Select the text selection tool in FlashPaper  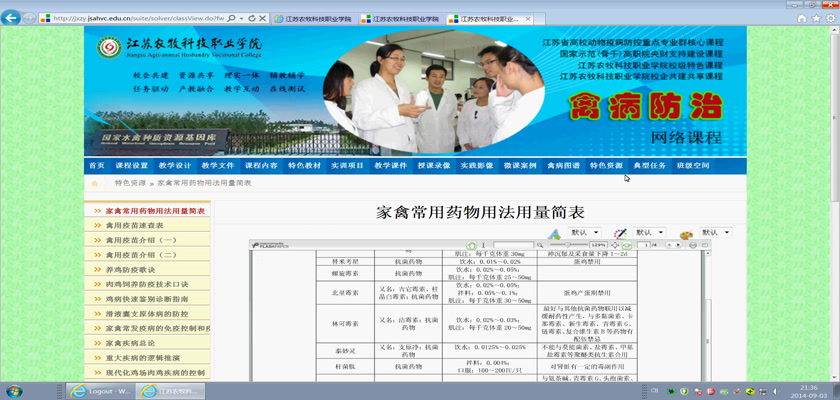(x=483, y=245)
